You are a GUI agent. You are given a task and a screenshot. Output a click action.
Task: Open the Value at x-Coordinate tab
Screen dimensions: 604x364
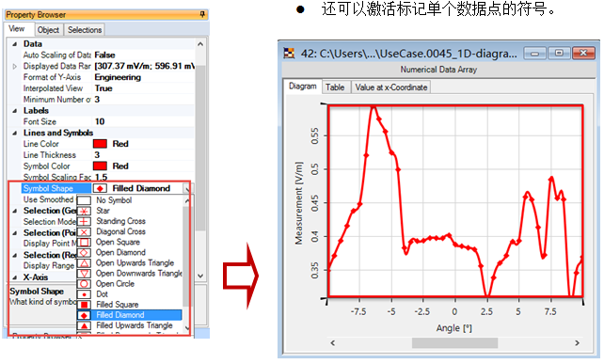[x=391, y=87]
